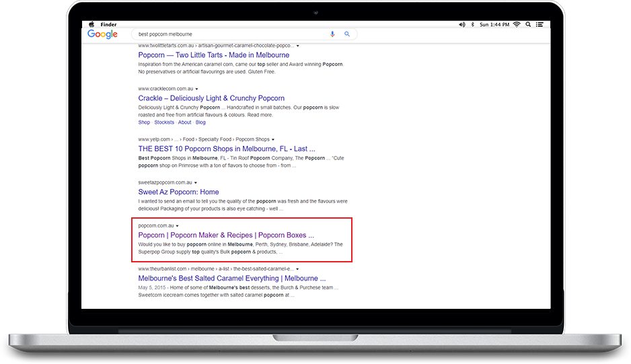
Task: Click in the search box containing best popcorn melbourne
Action: point(229,34)
